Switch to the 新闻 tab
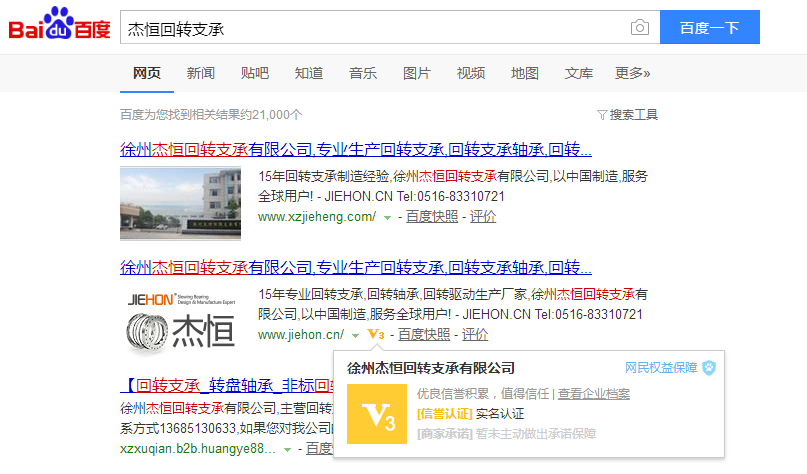The image size is (807, 474). pyautogui.click(x=201, y=73)
